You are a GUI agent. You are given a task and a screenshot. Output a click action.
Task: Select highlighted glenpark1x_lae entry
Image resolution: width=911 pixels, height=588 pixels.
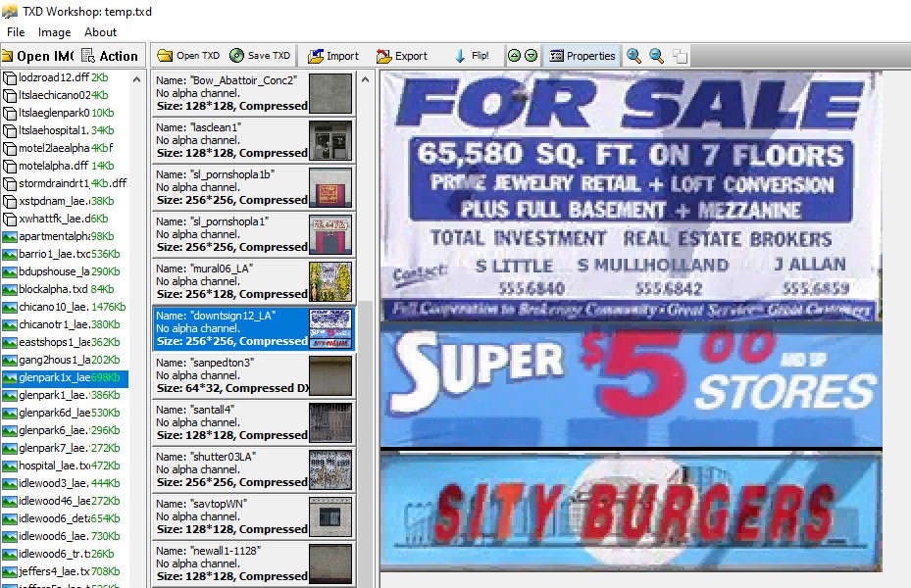(x=65, y=378)
